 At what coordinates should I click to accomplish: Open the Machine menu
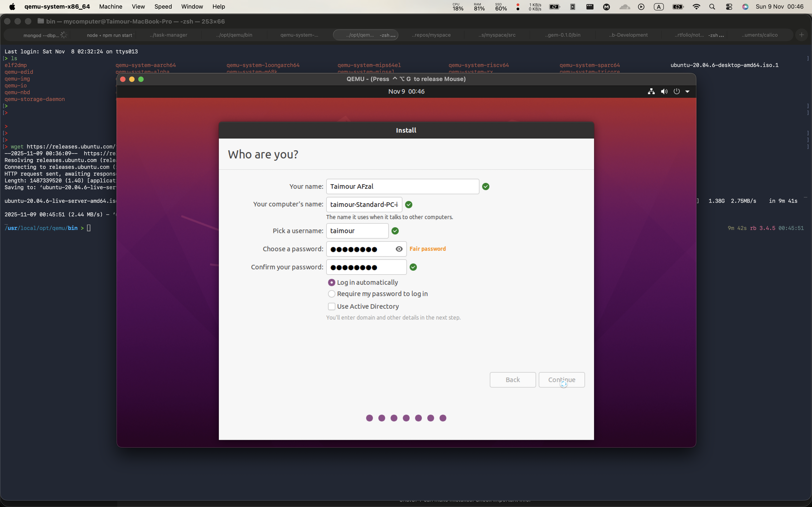click(x=110, y=7)
